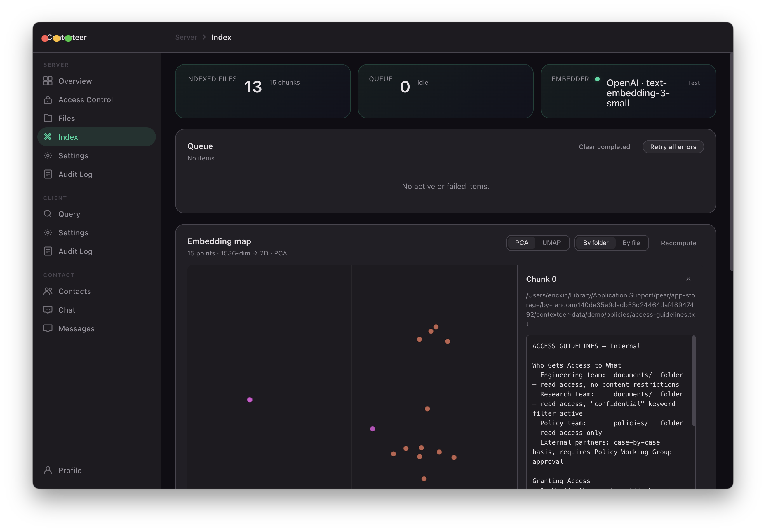766x532 pixels.
Task: Close the Chunk 0 detail panel
Action: point(688,279)
